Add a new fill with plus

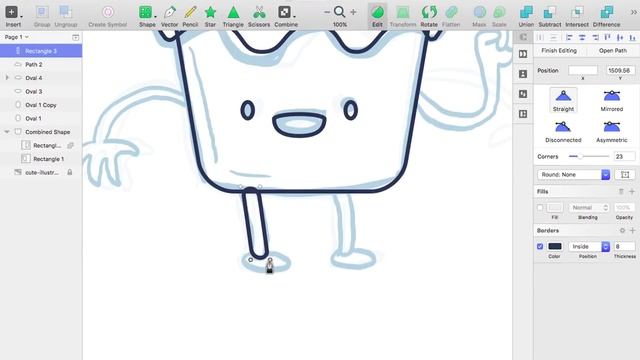632,191
